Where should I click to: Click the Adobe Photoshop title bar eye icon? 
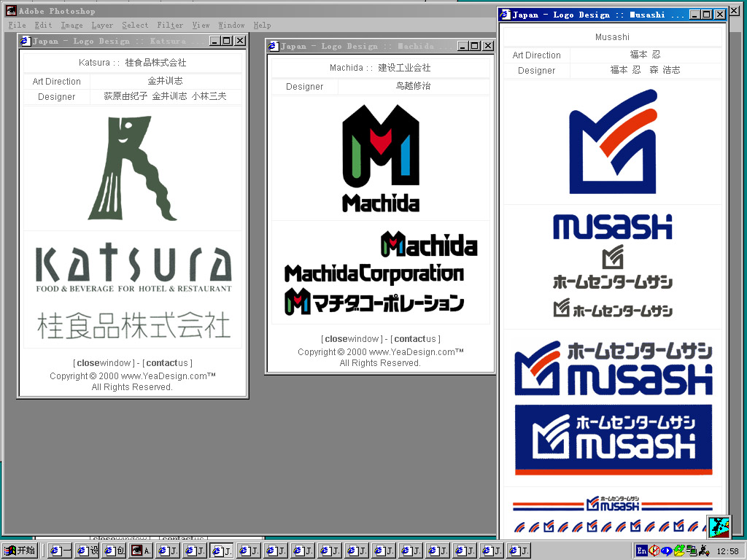point(11,10)
